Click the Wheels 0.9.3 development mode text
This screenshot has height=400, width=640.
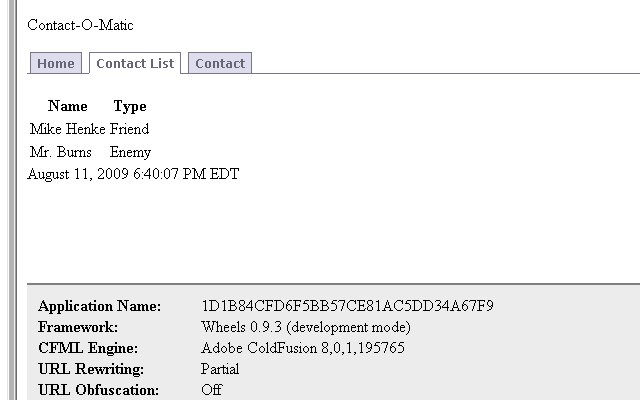click(x=306, y=327)
